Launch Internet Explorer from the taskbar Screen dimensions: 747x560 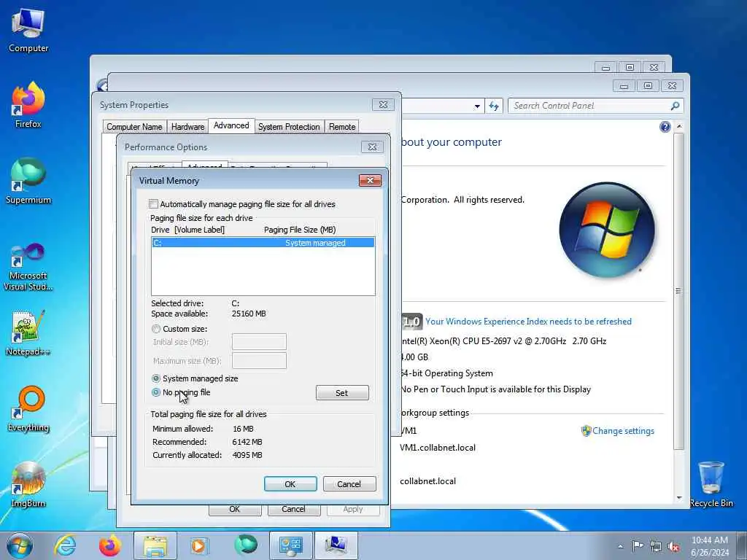point(65,545)
